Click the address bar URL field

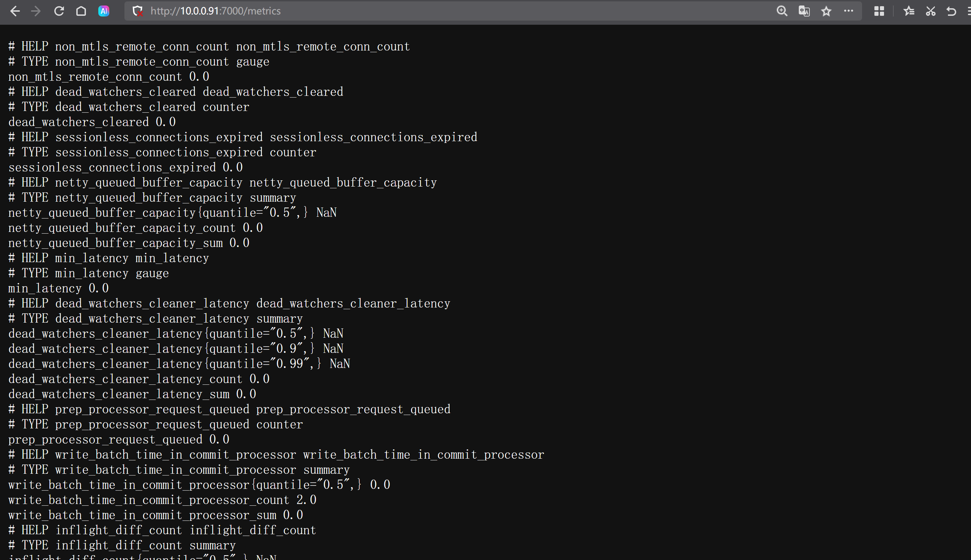423,11
